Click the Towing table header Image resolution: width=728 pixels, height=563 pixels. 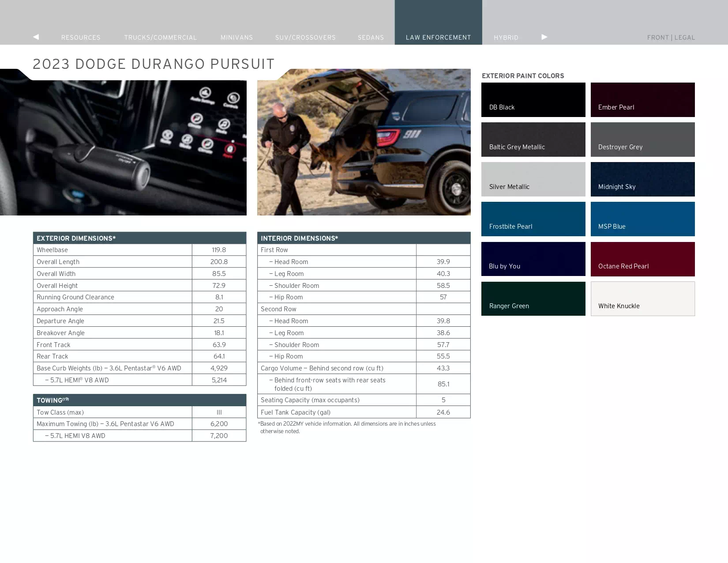point(139,400)
